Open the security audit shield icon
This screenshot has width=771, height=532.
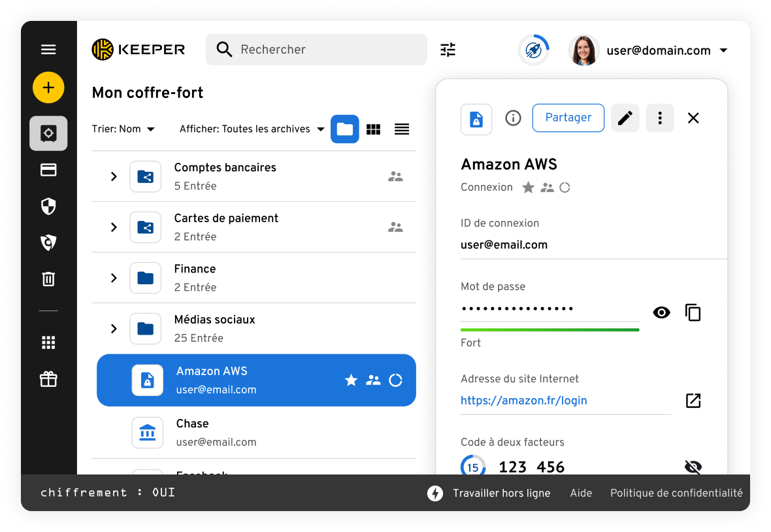(x=48, y=207)
